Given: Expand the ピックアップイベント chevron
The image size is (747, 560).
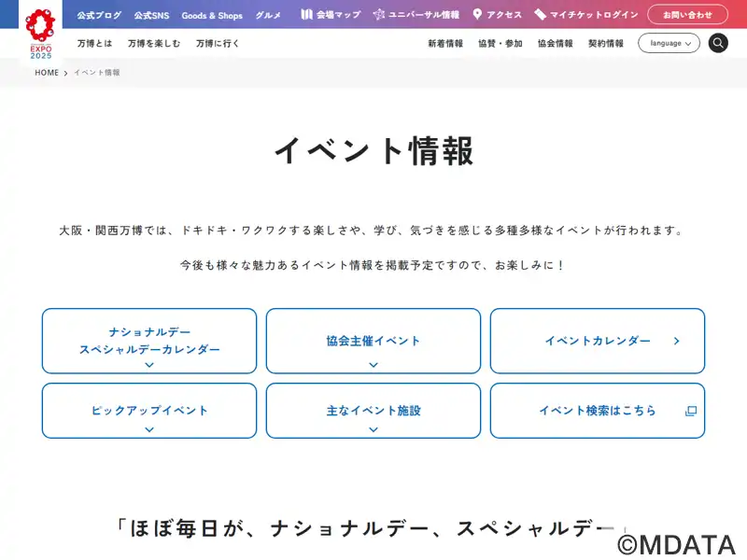Looking at the screenshot, I should coord(149,429).
